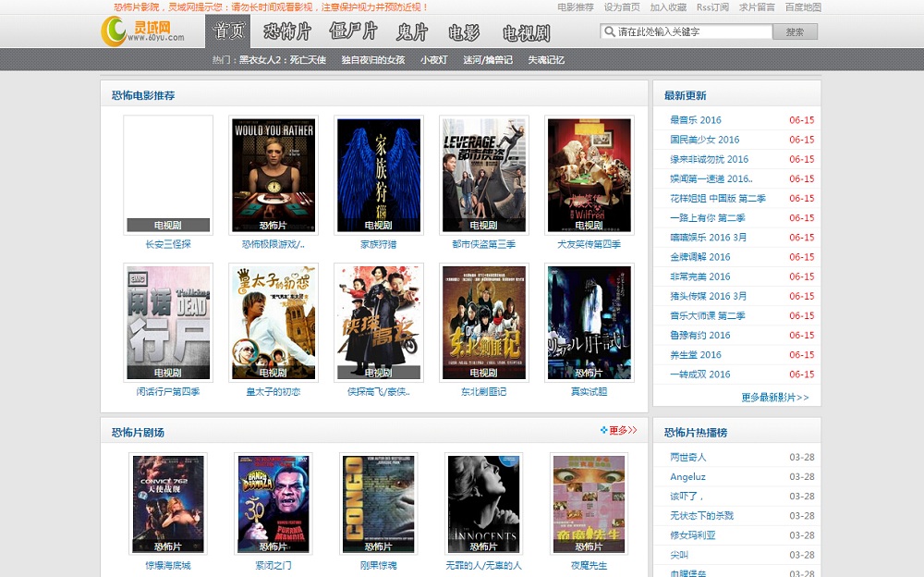Image resolution: width=924 pixels, height=577 pixels.
Task: Click 修女玛利亚 in hot ranking
Action: (x=692, y=535)
